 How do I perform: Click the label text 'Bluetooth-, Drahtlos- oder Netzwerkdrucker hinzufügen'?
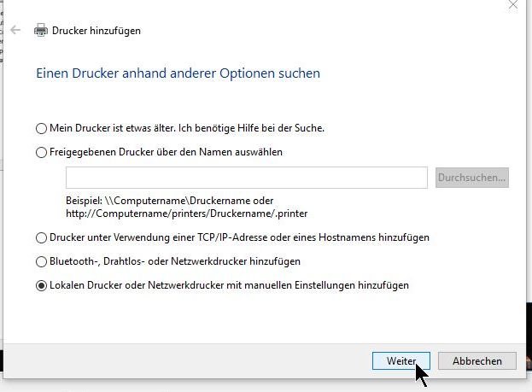(x=175, y=261)
